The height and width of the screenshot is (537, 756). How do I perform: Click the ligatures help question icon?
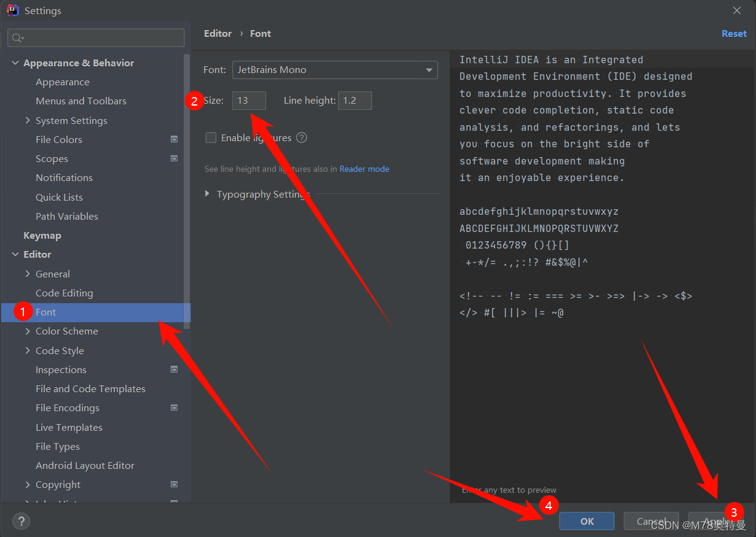point(302,137)
